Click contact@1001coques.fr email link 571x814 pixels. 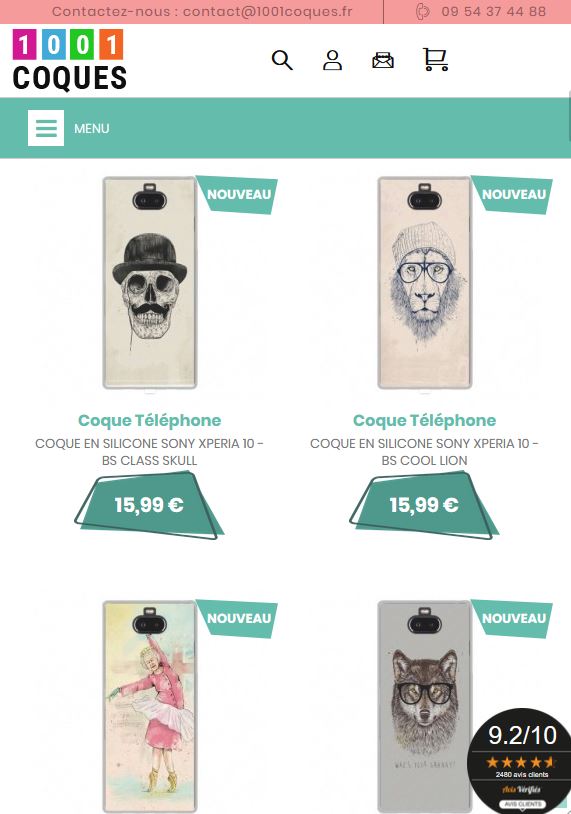[x=267, y=11]
